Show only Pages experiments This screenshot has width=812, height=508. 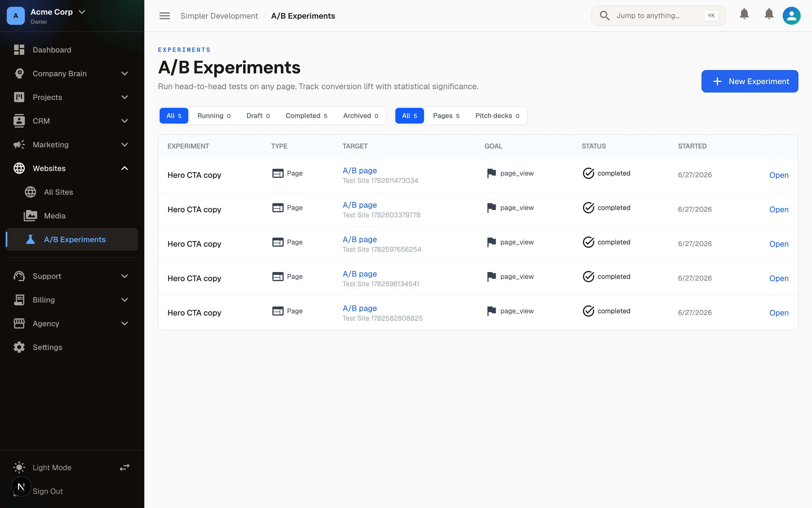(446, 116)
